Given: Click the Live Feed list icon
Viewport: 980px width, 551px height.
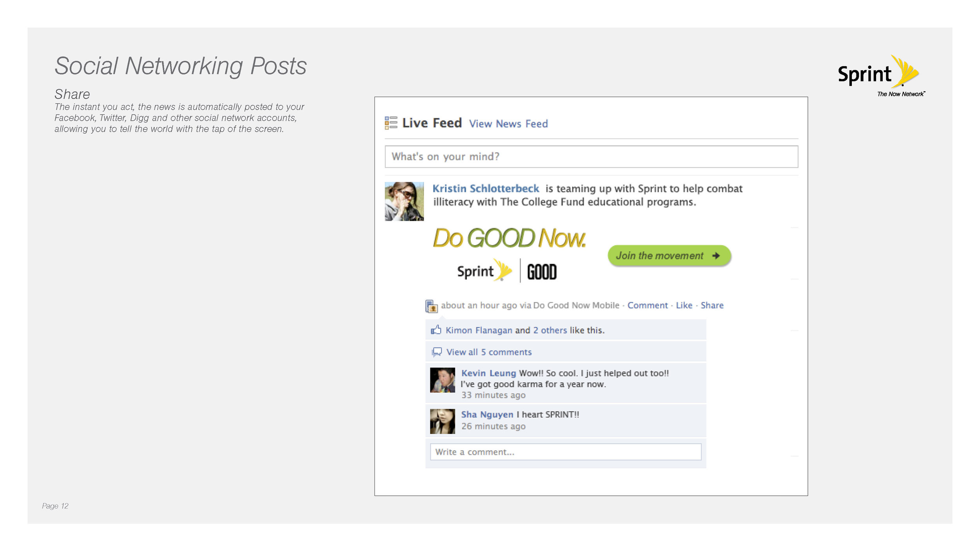Looking at the screenshot, I should (x=391, y=123).
